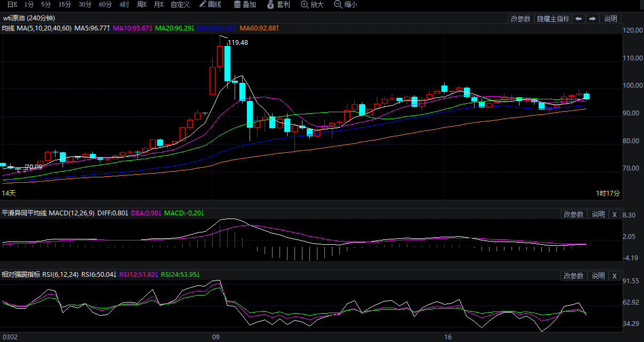Switch to the 日K period tab
644x342 pixels.
12,4
